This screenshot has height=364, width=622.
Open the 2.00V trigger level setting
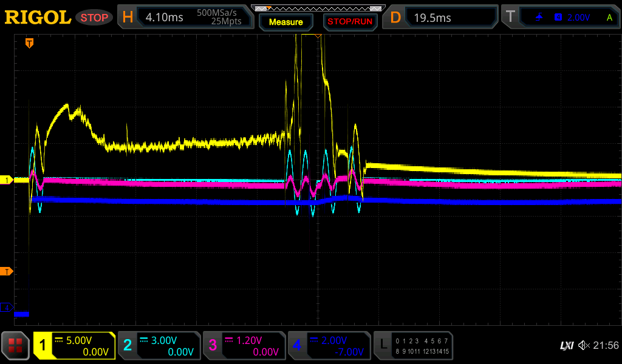point(578,18)
